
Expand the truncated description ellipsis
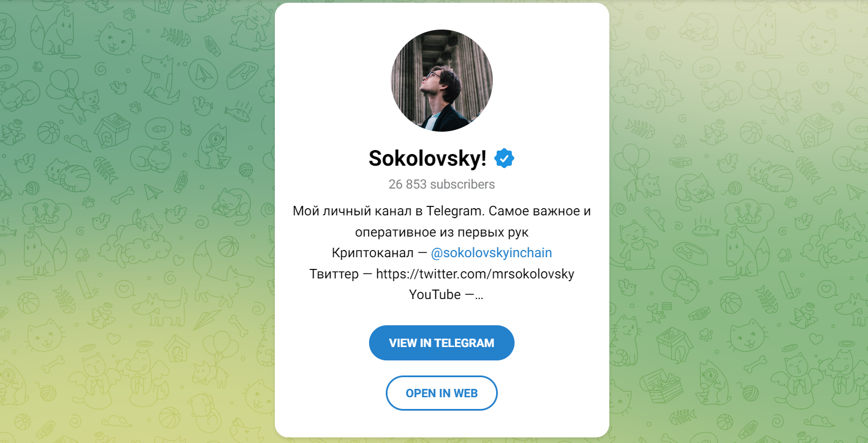pos(479,295)
